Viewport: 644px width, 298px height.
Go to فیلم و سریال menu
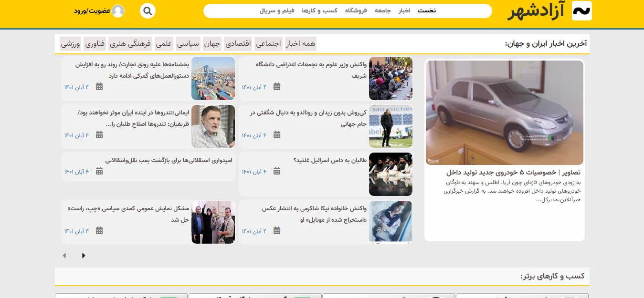(x=277, y=10)
